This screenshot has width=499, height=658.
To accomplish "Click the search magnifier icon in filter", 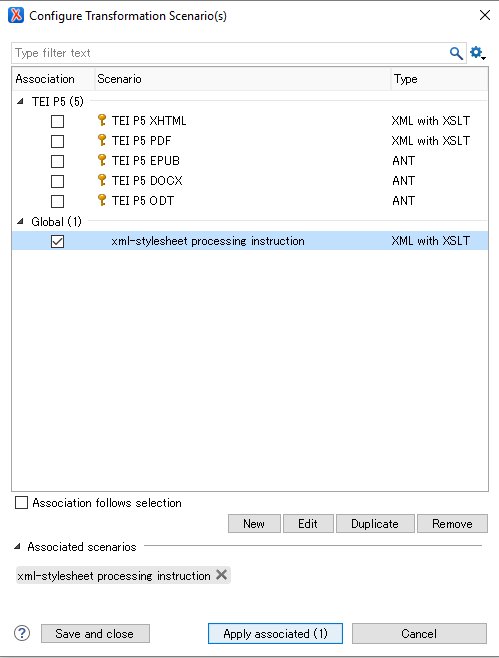I will click(x=456, y=53).
